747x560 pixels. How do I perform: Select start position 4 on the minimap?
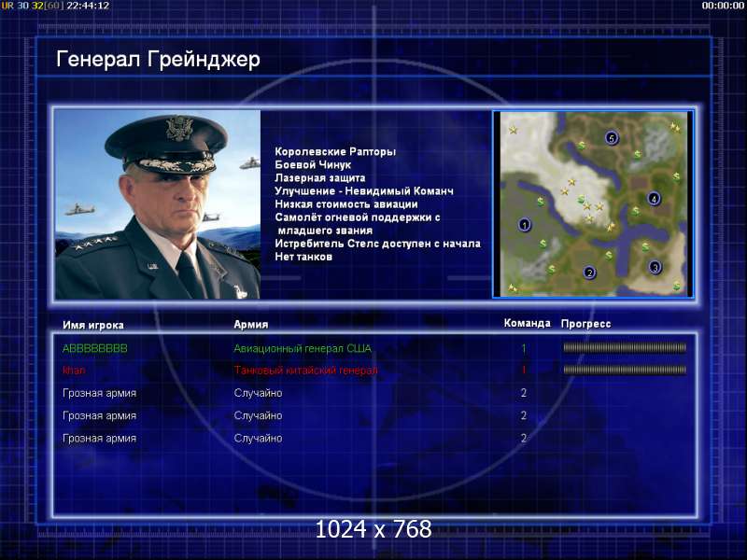point(654,199)
